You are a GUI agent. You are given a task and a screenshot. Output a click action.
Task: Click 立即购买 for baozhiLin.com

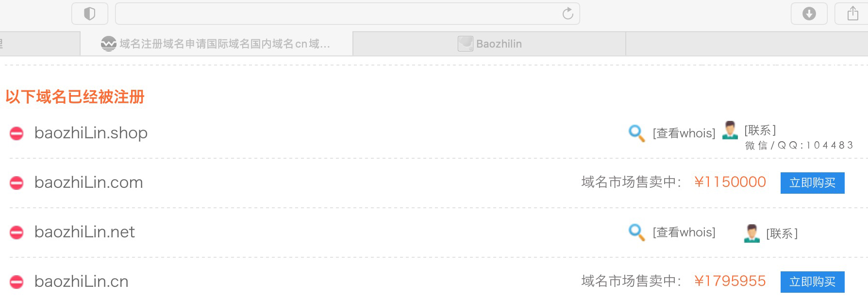click(x=812, y=183)
